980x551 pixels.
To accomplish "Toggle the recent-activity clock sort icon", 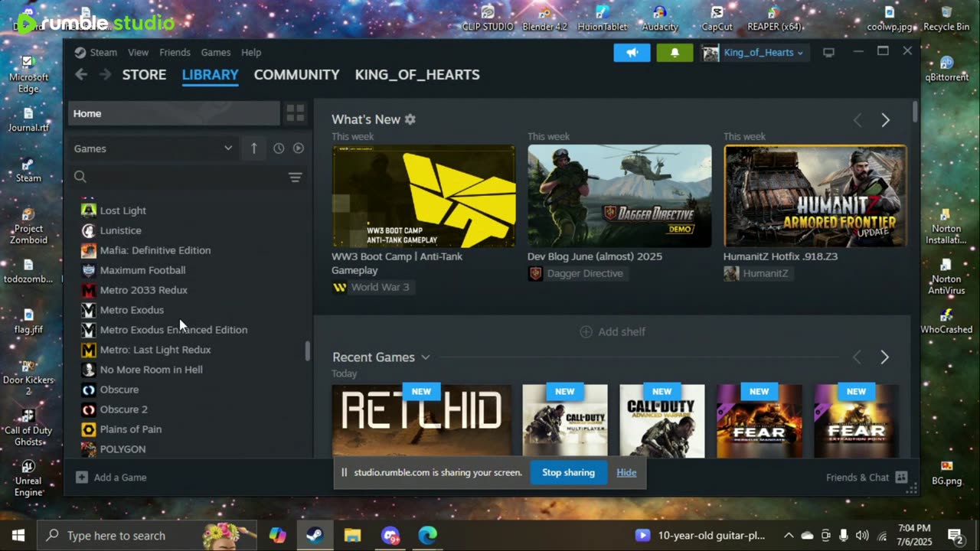I will click(x=279, y=148).
